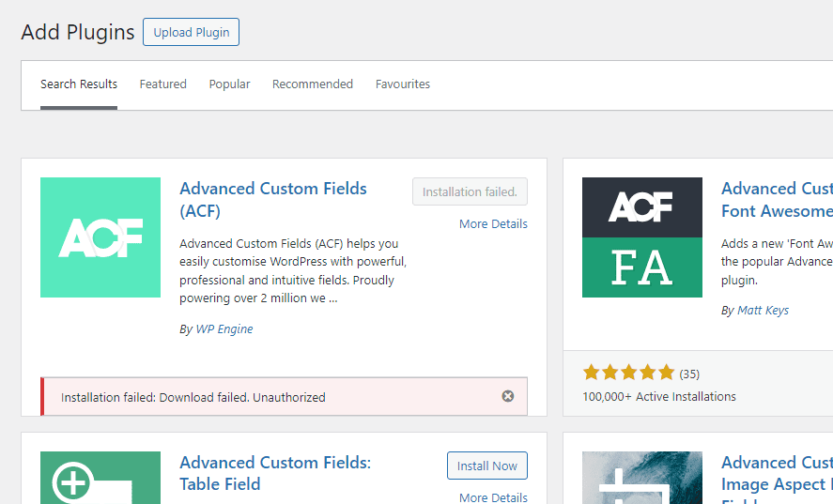Open More Details for Advanced Custom Fields (ACF)
The height and width of the screenshot is (504, 833).
pyautogui.click(x=493, y=224)
